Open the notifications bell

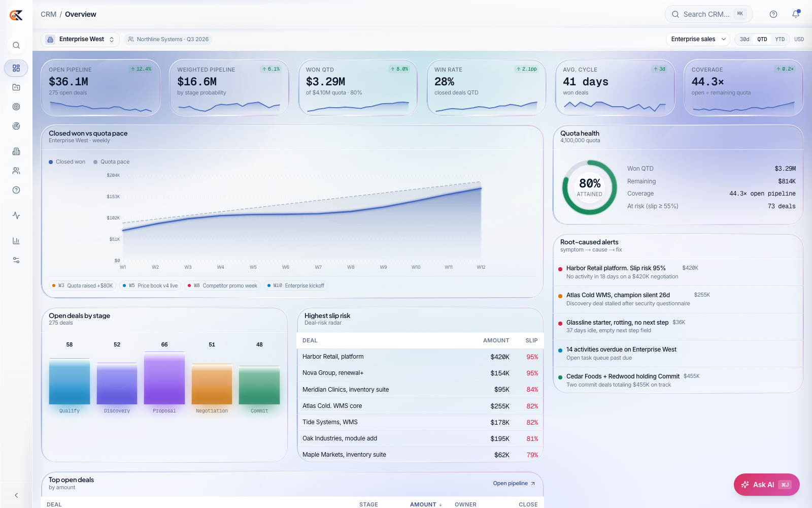coord(796,14)
